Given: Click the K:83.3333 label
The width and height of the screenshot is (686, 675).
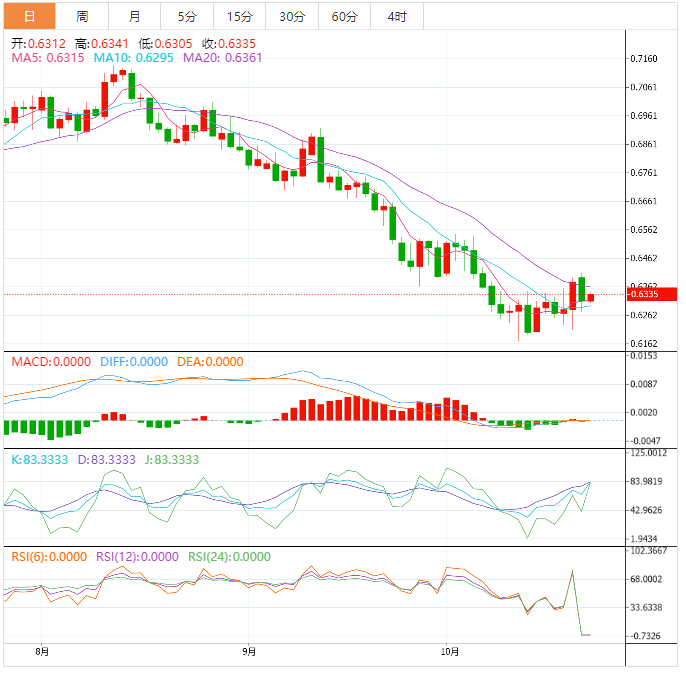Looking at the screenshot, I should click(39, 460).
